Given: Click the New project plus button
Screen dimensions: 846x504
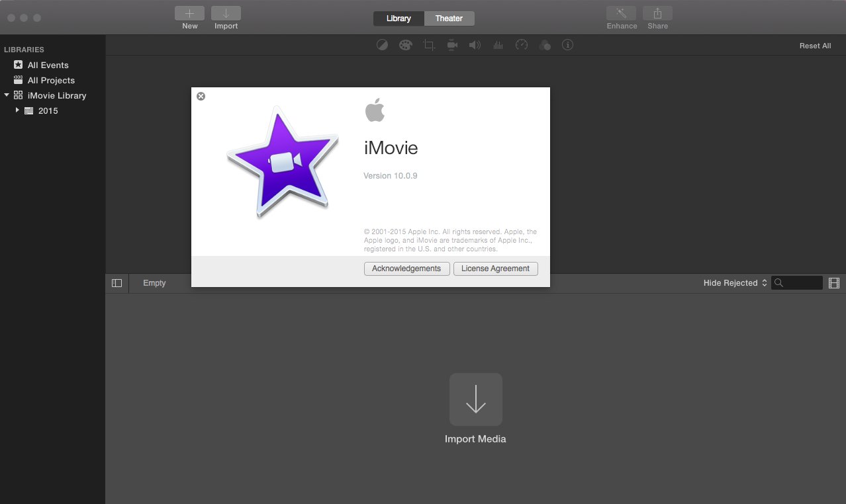Looking at the screenshot, I should pyautogui.click(x=190, y=13).
